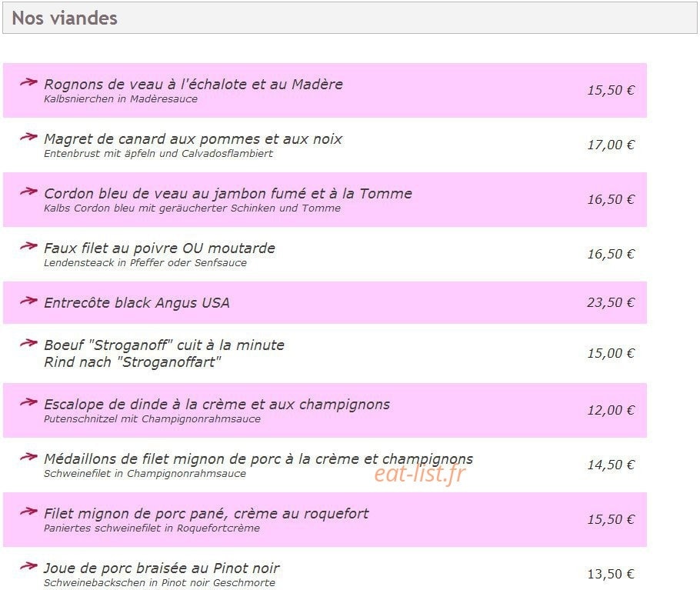700x590 pixels.
Task: Click the 17,00 € price
Action: [611, 145]
